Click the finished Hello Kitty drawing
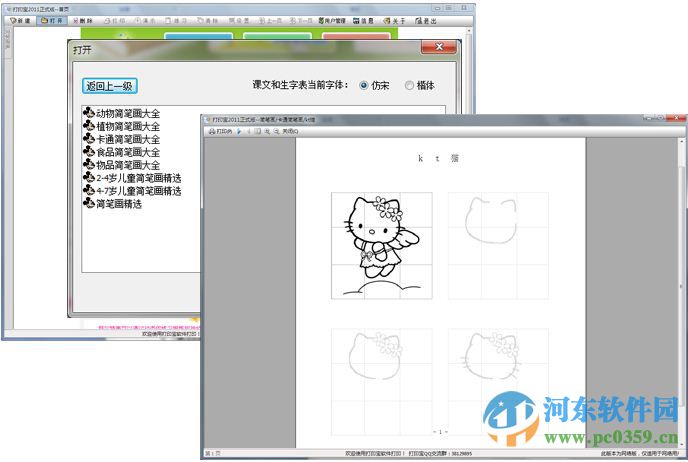Viewport: 688px width, 462px height. [x=382, y=246]
